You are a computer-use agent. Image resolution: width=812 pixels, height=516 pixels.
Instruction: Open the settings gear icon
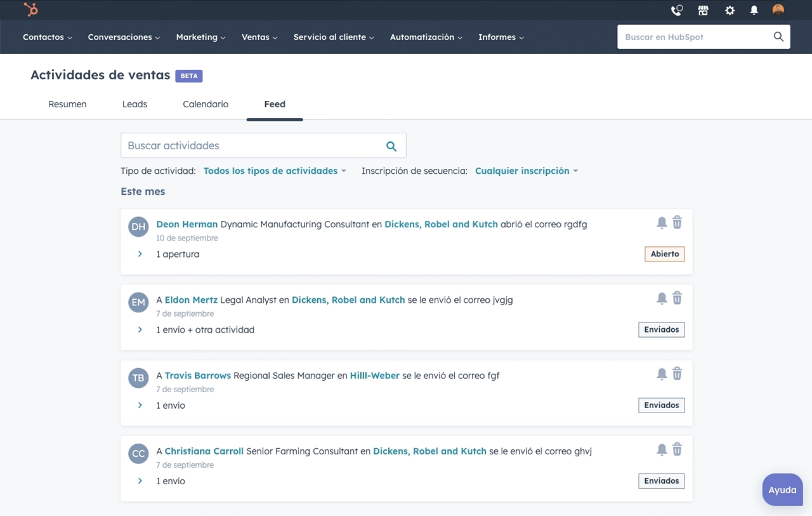pos(730,10)
